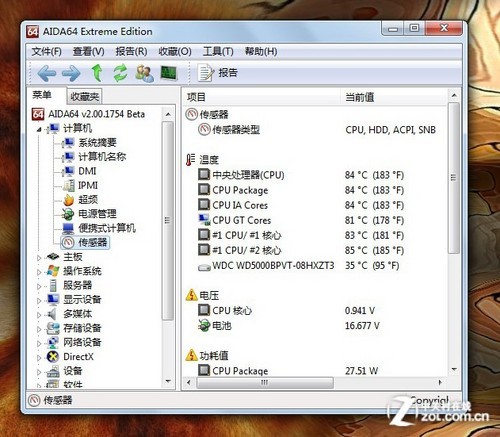The height and width of the screenshot is (437, 500).
Task: Click the 操作系统 Windows flag icon
Action: click(53, 271)
